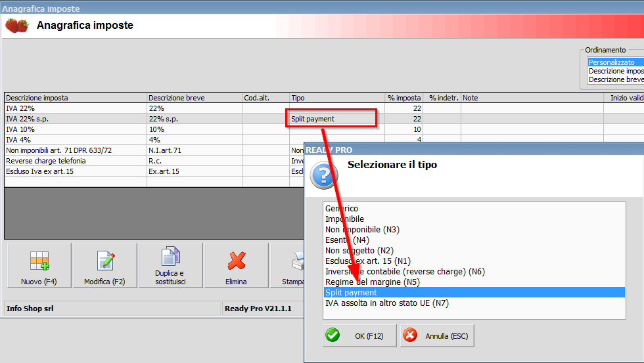This screenshot has height=363, width=644.
Task: Pick Non imponibile (N3) type
Action: click(x=362, y=230)
